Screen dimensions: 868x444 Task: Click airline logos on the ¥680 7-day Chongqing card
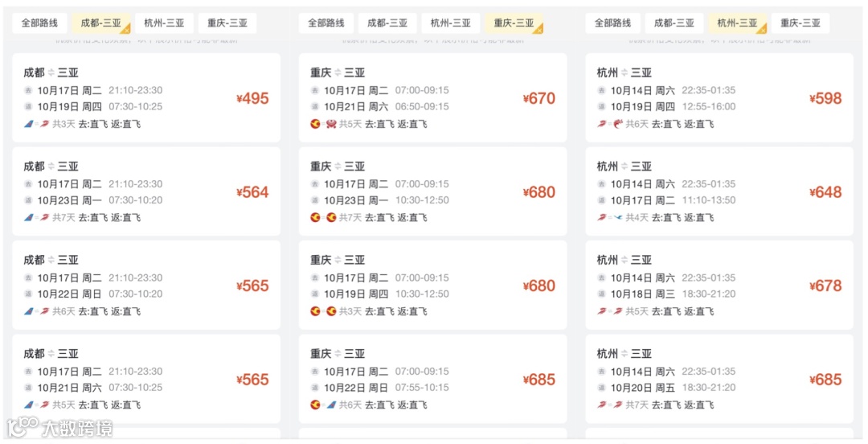point(323,217)
